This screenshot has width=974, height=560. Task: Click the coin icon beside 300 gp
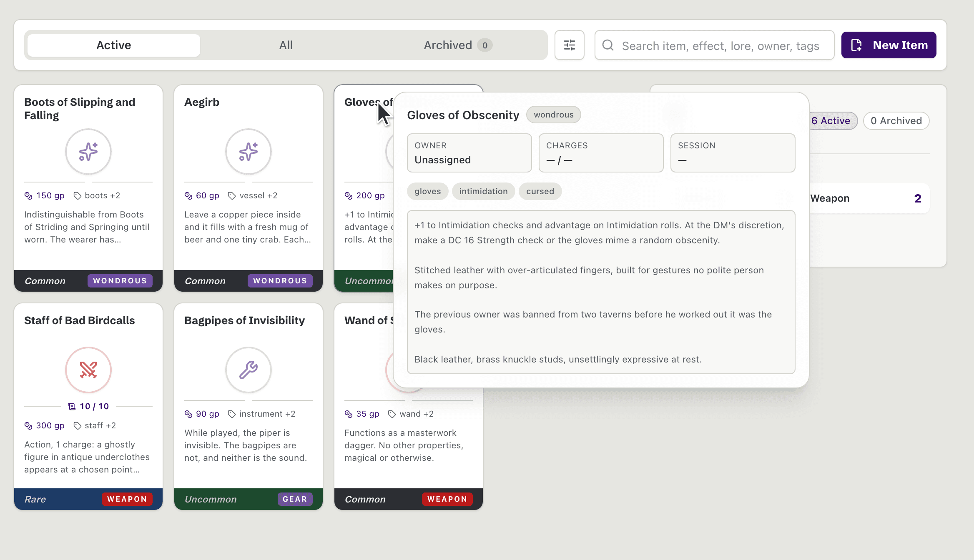(28, 425)
